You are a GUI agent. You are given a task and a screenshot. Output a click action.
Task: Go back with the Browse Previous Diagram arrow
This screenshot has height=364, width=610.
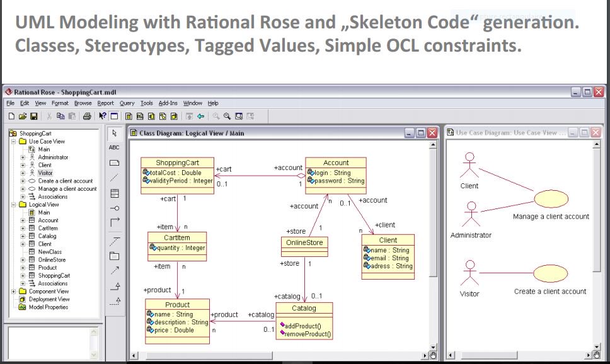click(x=201, y=116)
